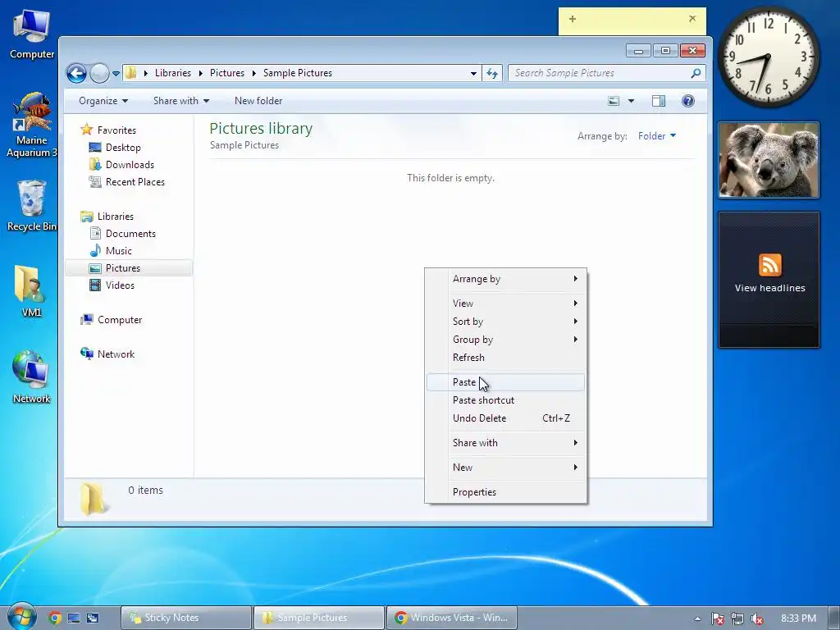This screenshot has height=630, width=840.
Task: Open the Arrange by Folder dropdown
Action: 657,136
